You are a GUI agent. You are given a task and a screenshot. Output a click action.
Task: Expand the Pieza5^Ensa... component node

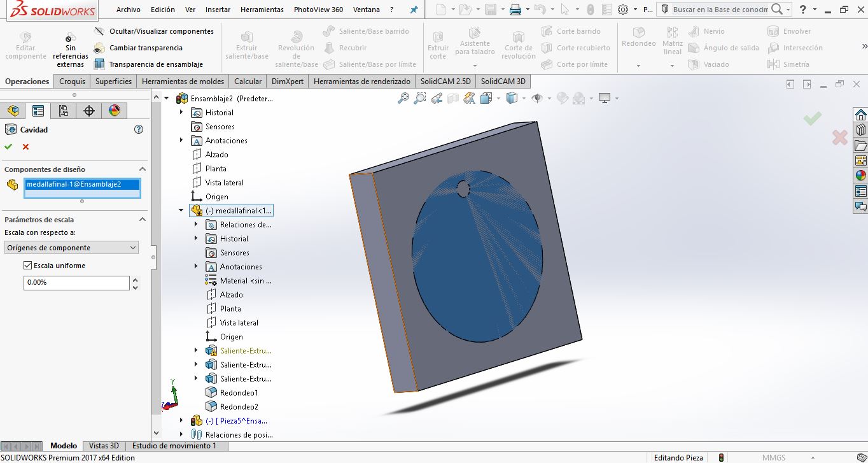point(181,421)
